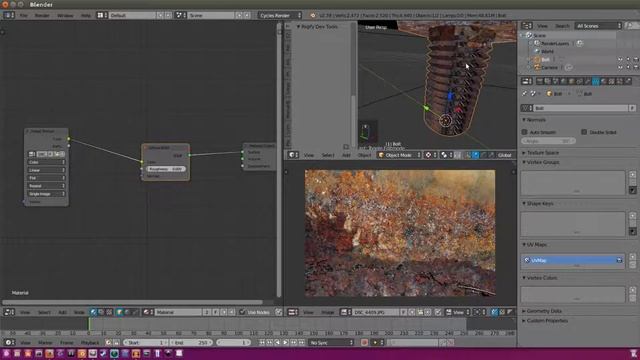Click the F fake user button beside mesh name

[x=632, y=108]
